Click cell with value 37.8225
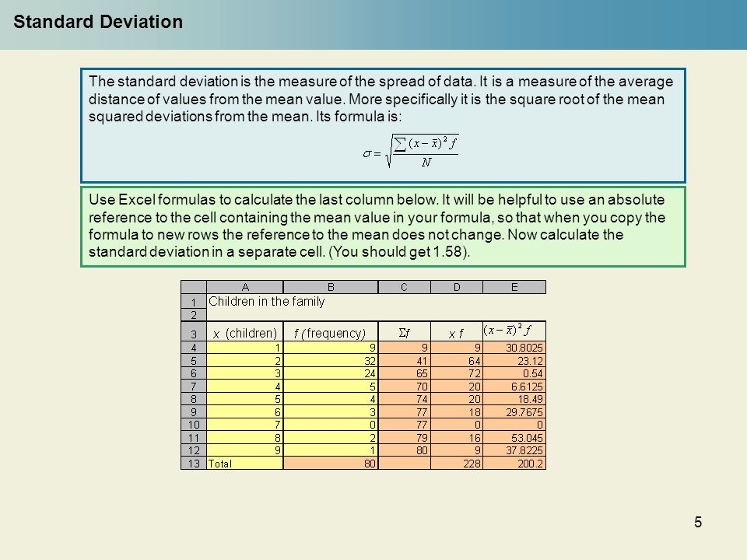 514,450
